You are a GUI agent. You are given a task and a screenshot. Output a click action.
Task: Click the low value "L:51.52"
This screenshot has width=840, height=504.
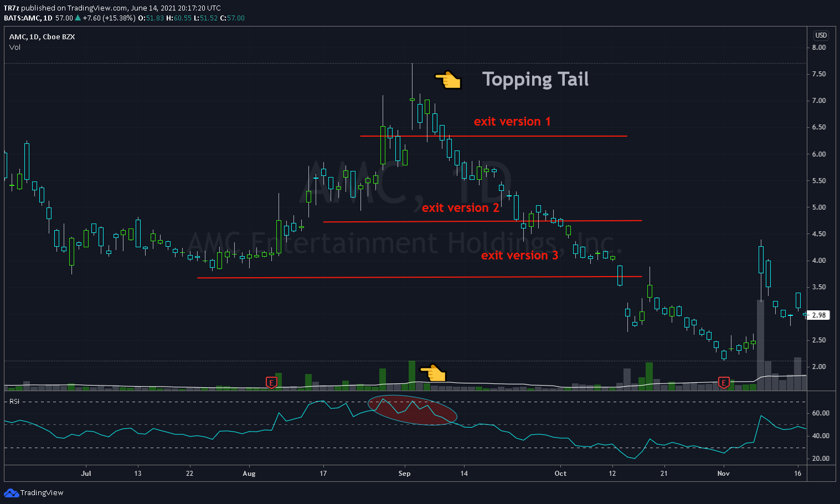[205, 18]
